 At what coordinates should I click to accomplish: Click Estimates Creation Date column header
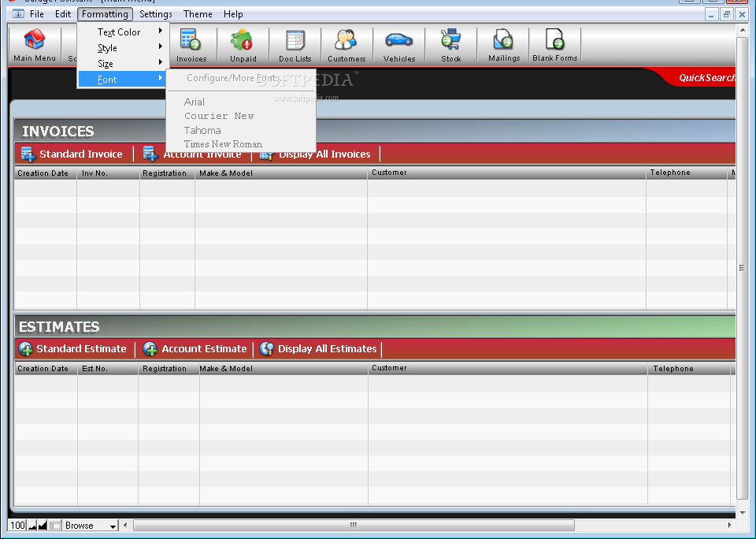coord(46,369)
